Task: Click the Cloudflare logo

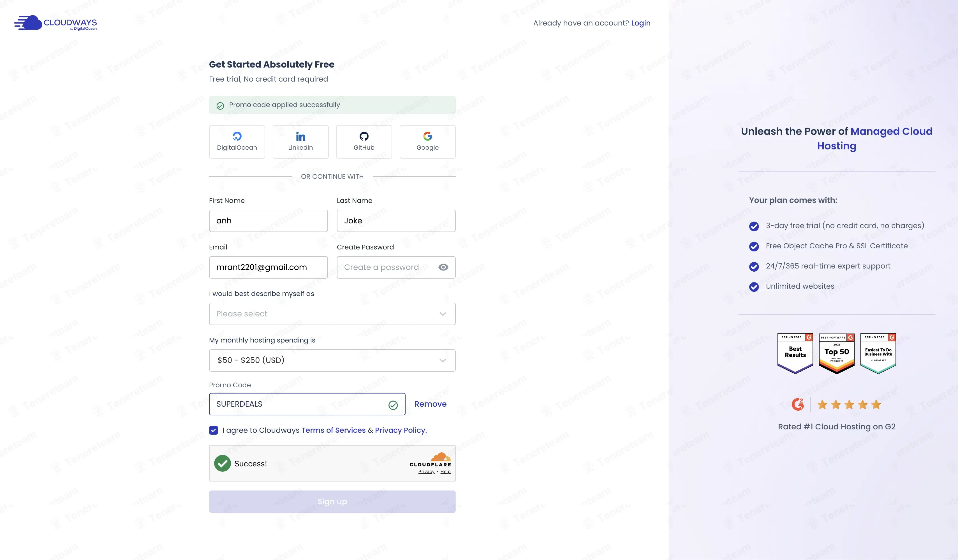Action: point(430,460)
